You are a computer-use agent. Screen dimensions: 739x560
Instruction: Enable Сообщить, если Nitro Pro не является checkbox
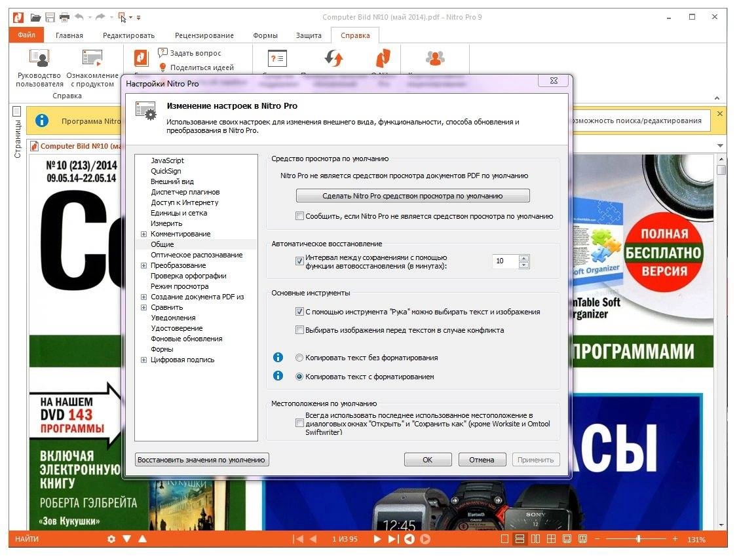tap(299, 216)
